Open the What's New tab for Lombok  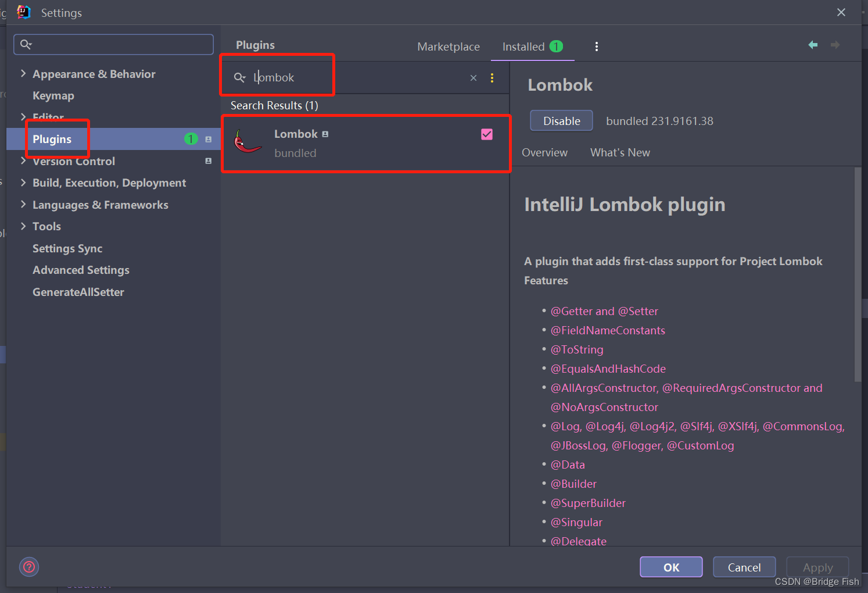tap(619, 152)
